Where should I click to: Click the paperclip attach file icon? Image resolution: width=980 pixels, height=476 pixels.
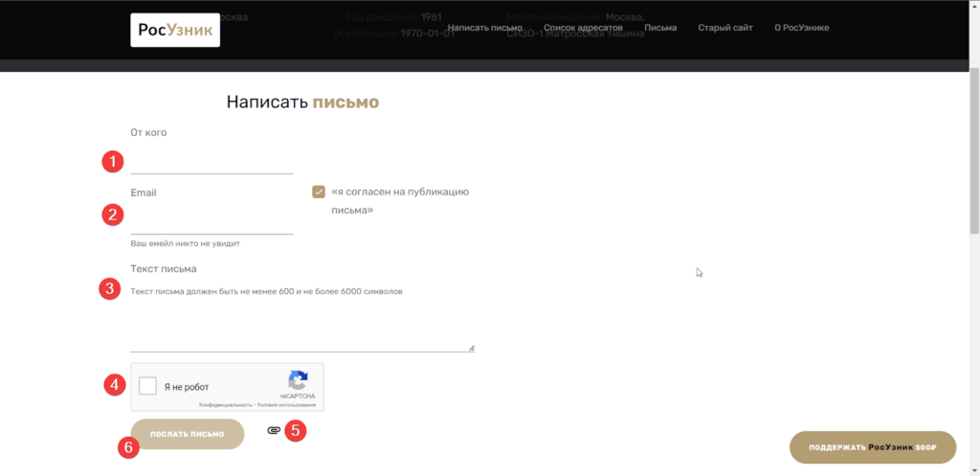tap(273, 431)
